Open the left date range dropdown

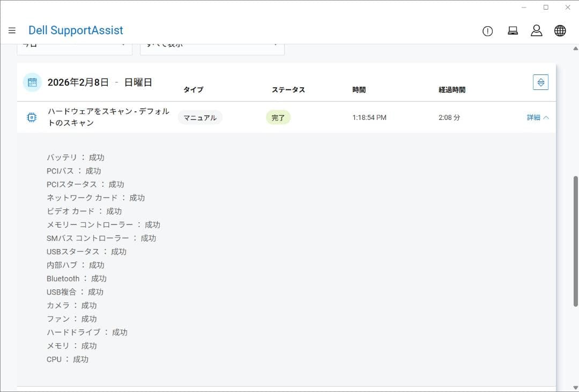75,46
